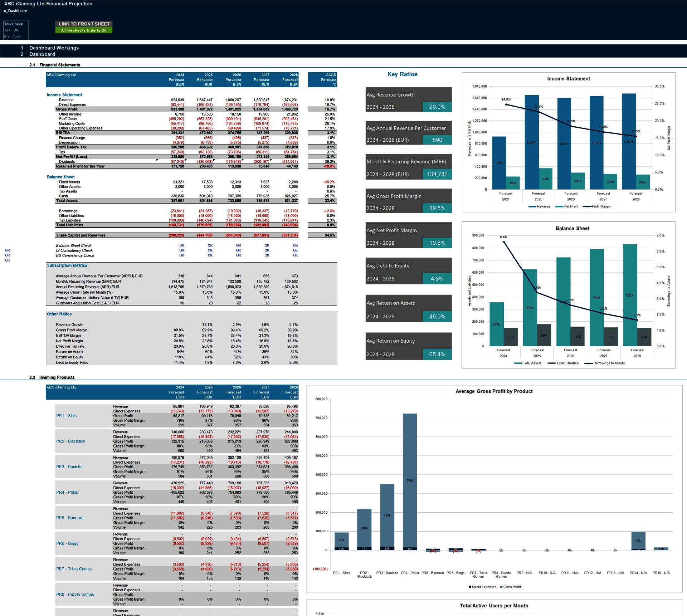Viewport: 687px width, 616px height.
Task: Open the PR3 - Roulette product label
Action: [69, 467]
